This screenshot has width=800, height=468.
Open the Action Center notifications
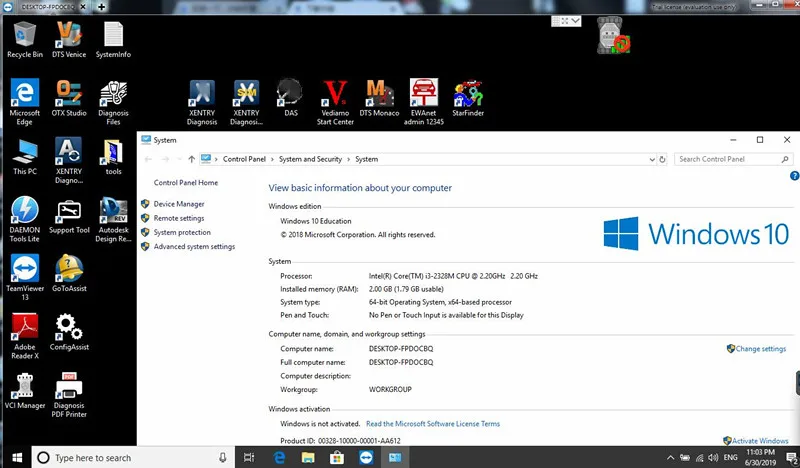coord(791,458)
